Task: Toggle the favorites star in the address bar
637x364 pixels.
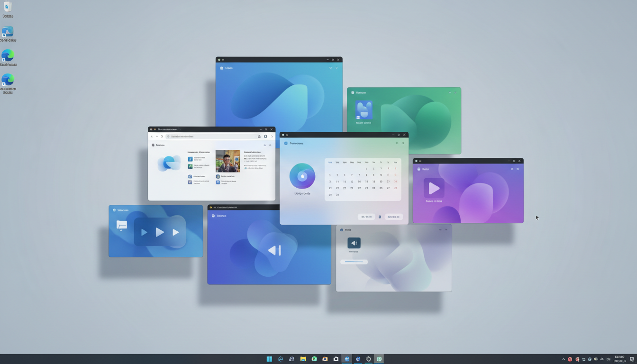Action: [x=259, y=136]
